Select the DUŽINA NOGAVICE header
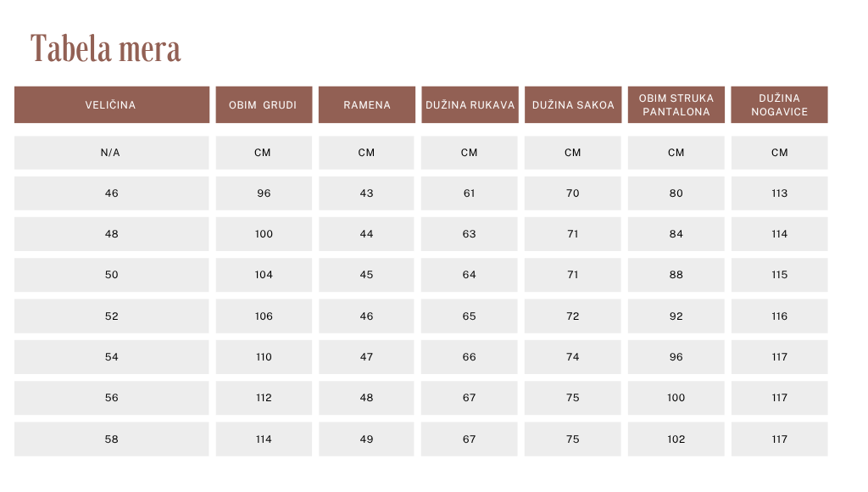 pos(780,104)
